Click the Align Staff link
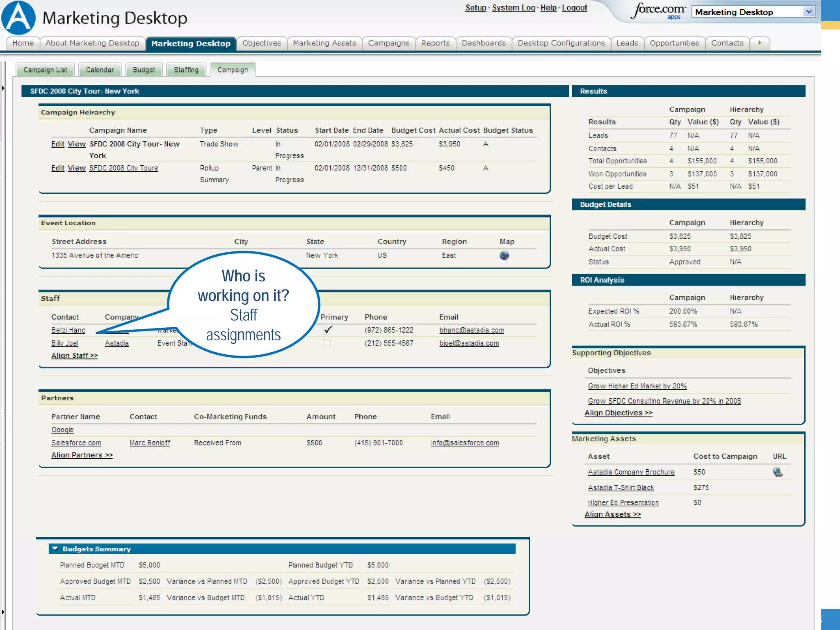This screenshot has width=840, height=630. coord(74,356)
